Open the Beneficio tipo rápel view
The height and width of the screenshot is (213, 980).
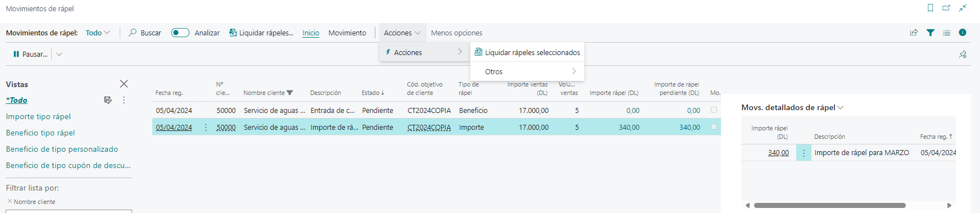coord(40,133)
